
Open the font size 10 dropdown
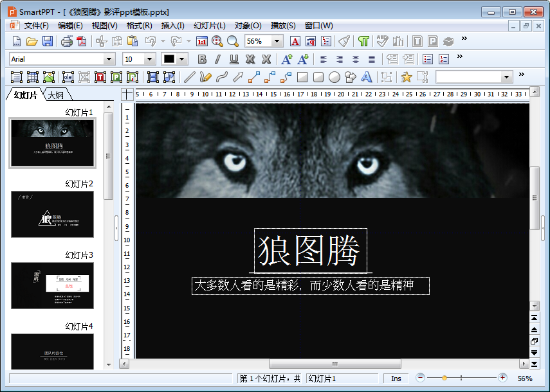tap(150, 59)
